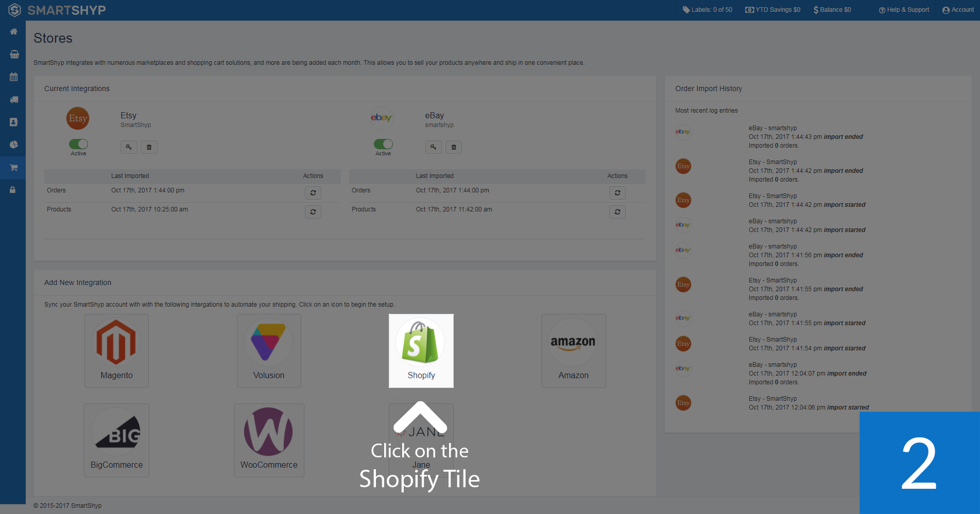Open the pie chart reports icon in sidebar
The image size is (980, 514).
[x=14, y=145]
